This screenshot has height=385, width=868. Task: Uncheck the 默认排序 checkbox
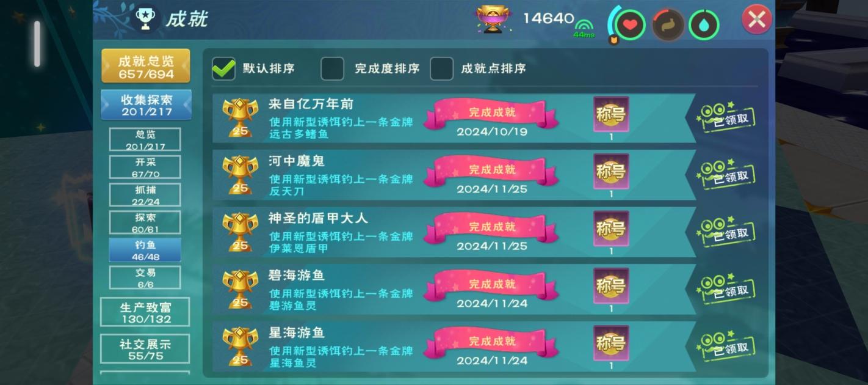point(223,68)
